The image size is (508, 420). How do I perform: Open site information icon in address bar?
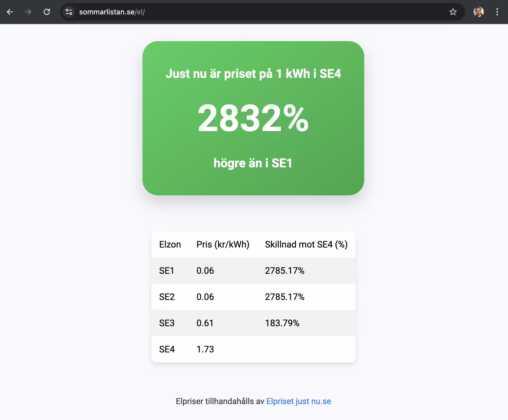69,12
